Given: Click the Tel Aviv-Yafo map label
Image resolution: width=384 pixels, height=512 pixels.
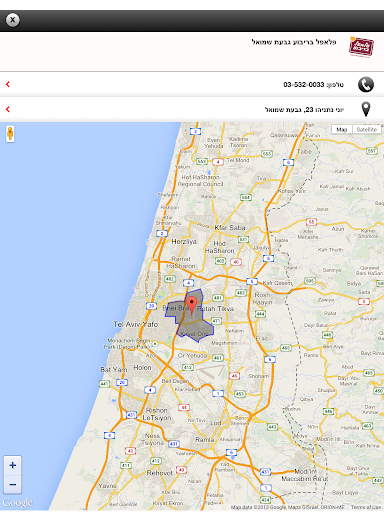Looking at the screenshot, I should coord(136,324).
